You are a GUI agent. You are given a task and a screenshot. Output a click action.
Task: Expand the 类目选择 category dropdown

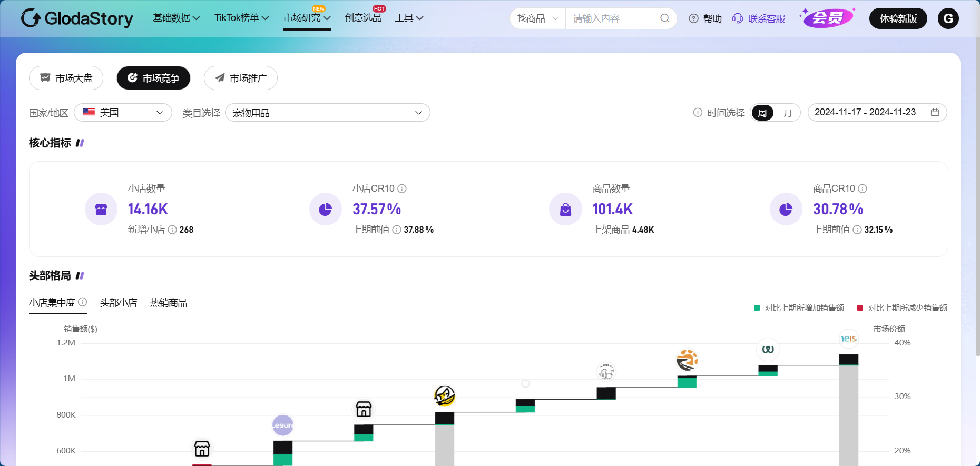coord(327,113)
